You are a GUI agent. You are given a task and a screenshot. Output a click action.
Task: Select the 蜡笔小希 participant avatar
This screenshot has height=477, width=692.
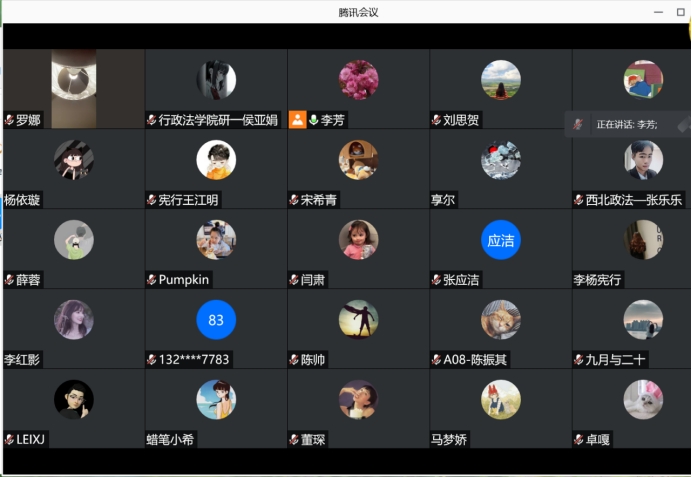click(216, 400)
